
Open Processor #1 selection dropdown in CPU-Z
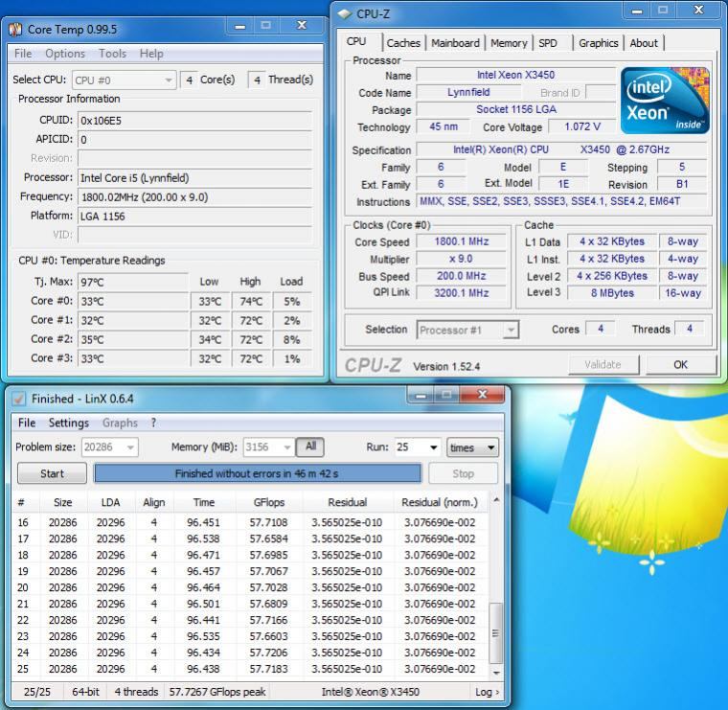point(467,331)
